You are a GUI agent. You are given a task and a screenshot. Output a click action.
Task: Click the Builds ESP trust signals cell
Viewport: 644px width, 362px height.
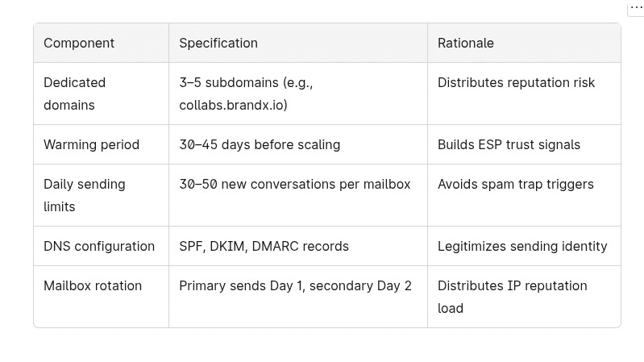coord(509,145)
